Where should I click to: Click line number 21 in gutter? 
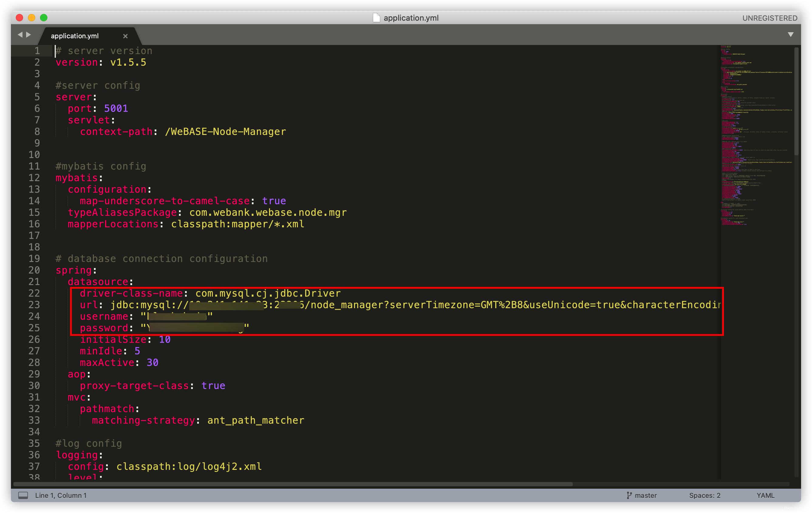click(34, 282)
